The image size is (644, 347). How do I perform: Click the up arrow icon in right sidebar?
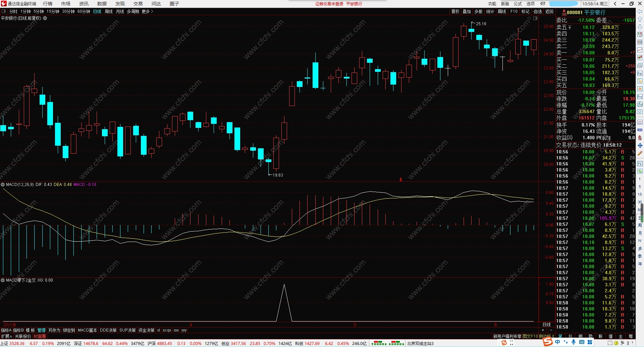[x=640, y=19]
